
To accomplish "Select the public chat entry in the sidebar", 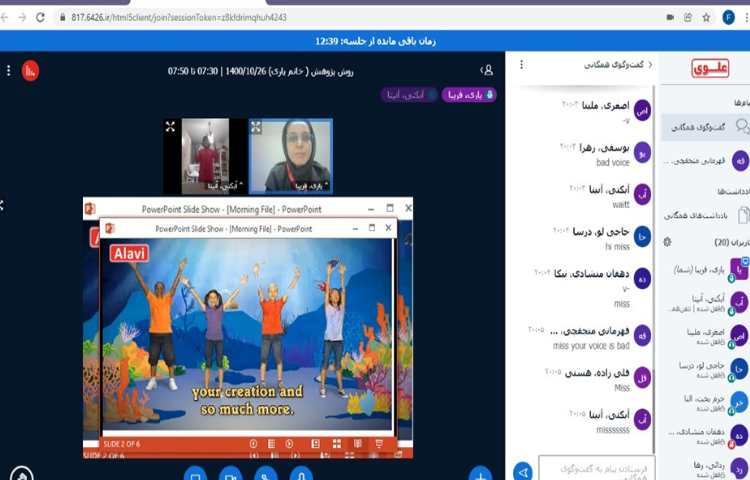I will click(706, 127).
